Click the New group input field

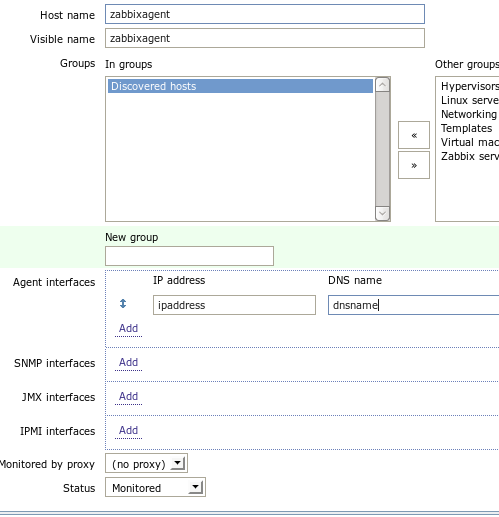(x=189, y=256)
